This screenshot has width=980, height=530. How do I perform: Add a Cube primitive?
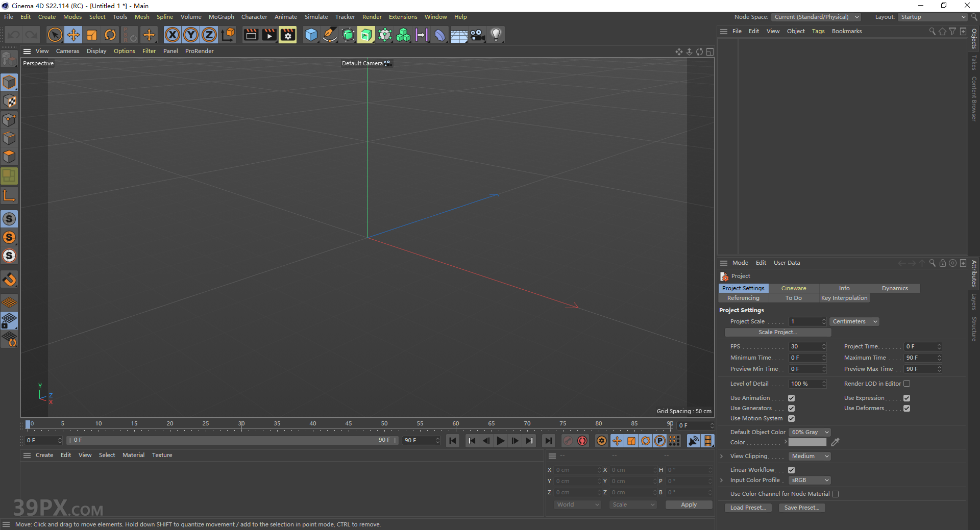coord(311,35)
